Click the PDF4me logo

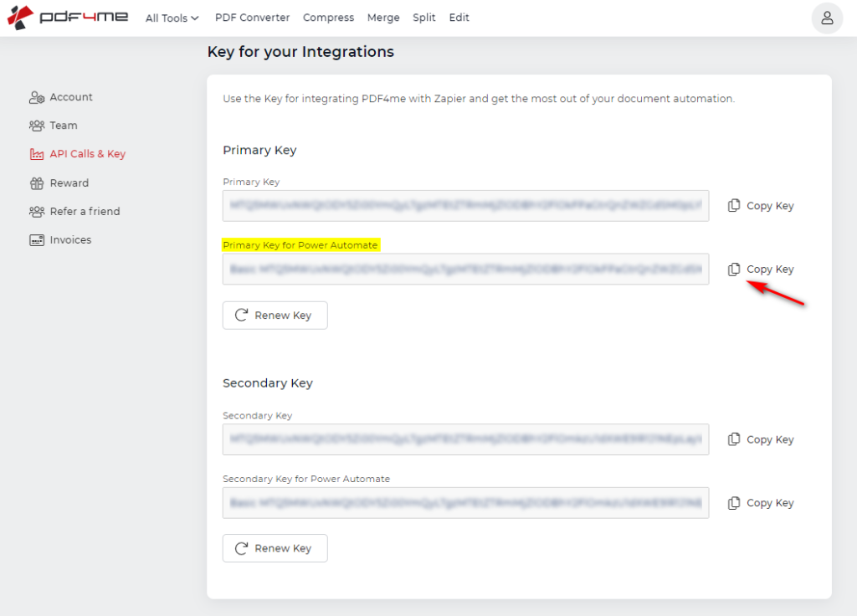68,18
